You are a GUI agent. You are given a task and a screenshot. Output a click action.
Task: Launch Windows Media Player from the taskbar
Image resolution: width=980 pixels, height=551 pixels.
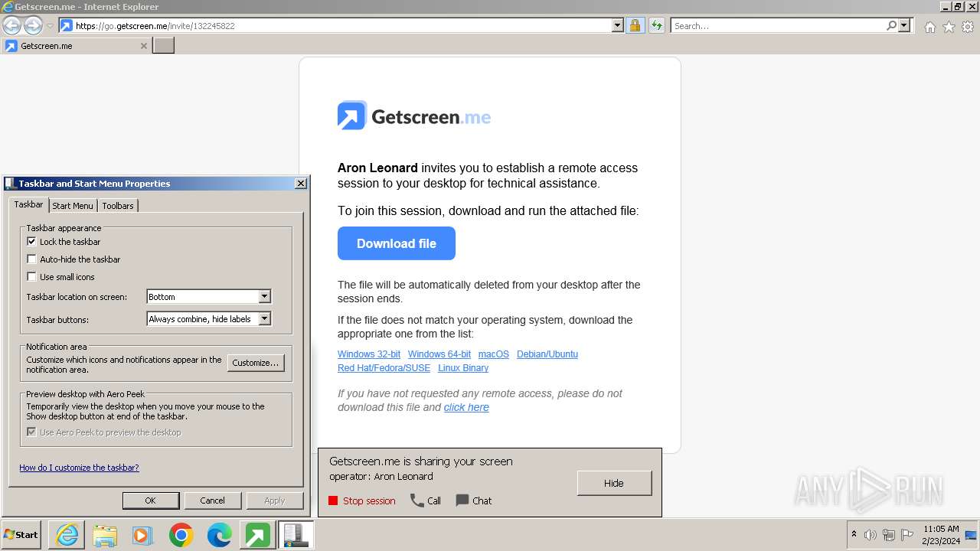pos(142,535)
